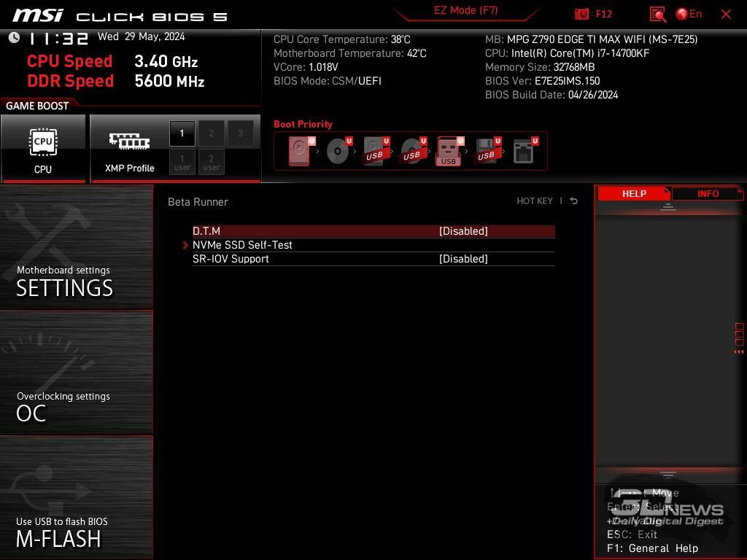Image resolution: width=747 pixels, height=560 pixels.
Task: Exit the BIOS with the X icon
Action: (726, 15)
